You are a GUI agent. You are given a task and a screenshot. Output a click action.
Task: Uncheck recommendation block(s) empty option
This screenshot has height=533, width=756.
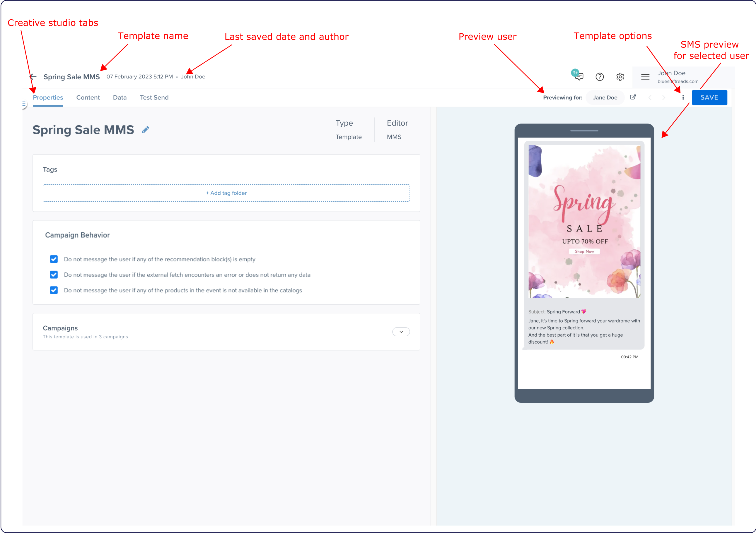[54, 259]
